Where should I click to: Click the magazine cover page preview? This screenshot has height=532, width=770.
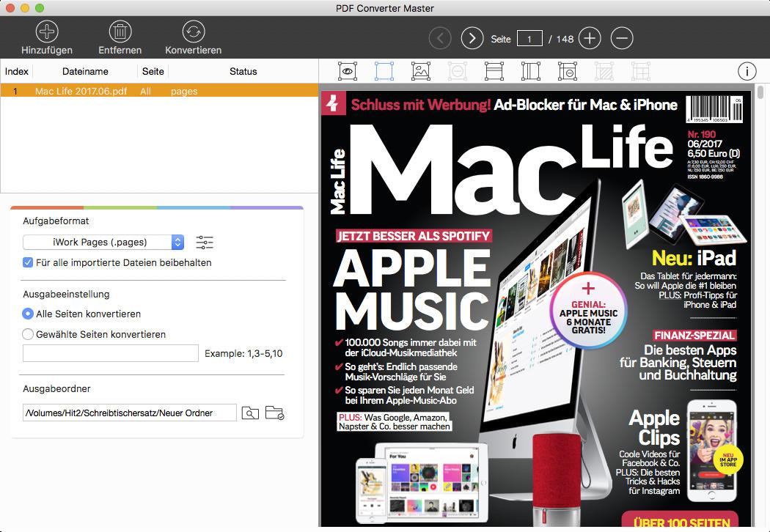(536, 309)
